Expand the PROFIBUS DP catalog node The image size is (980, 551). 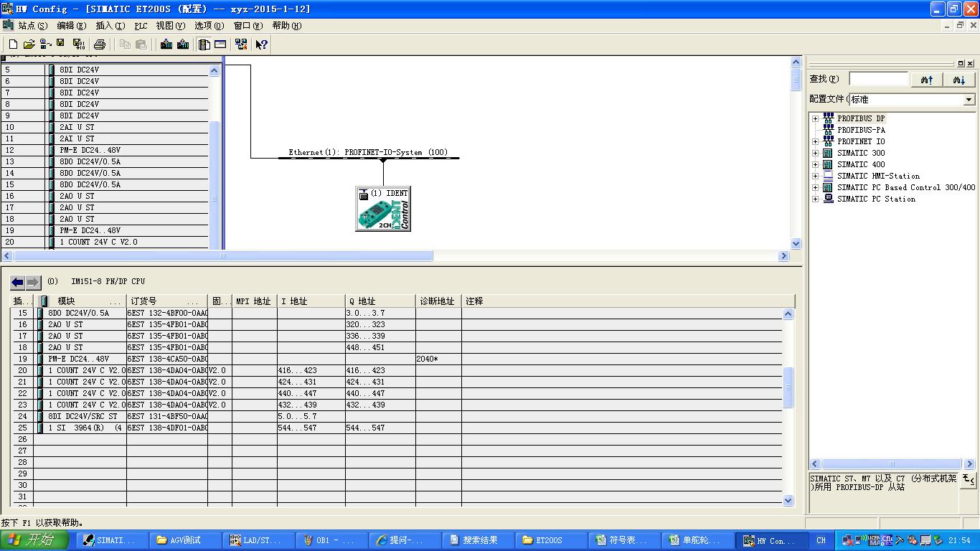815,118
